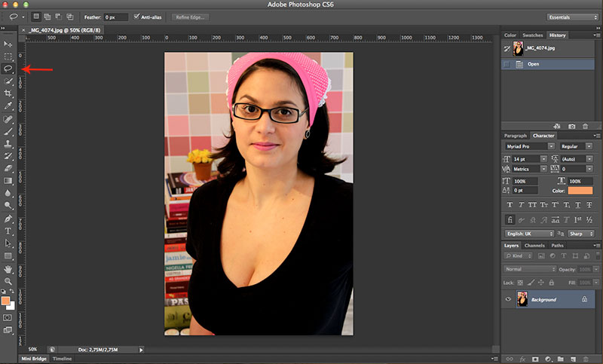
Task: Click the Feather input field
Action: pos(116,17)
